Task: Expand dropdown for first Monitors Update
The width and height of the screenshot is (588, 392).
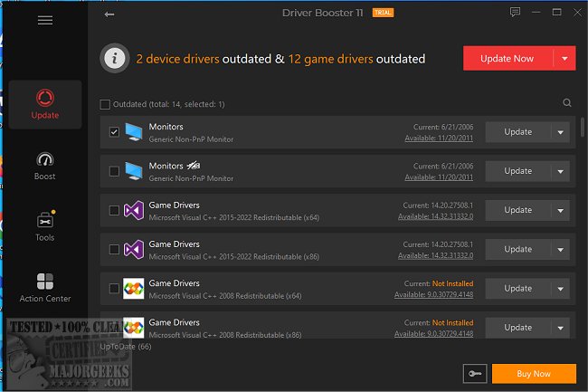Action: tap(561, 132)
